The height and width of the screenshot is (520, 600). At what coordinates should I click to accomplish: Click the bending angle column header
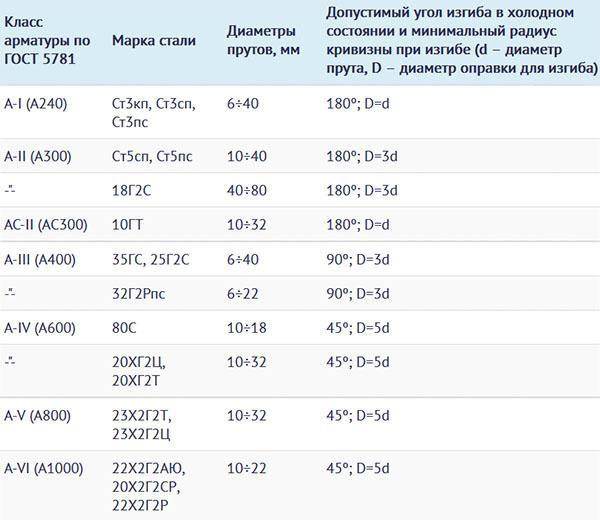tap(461, 41)
